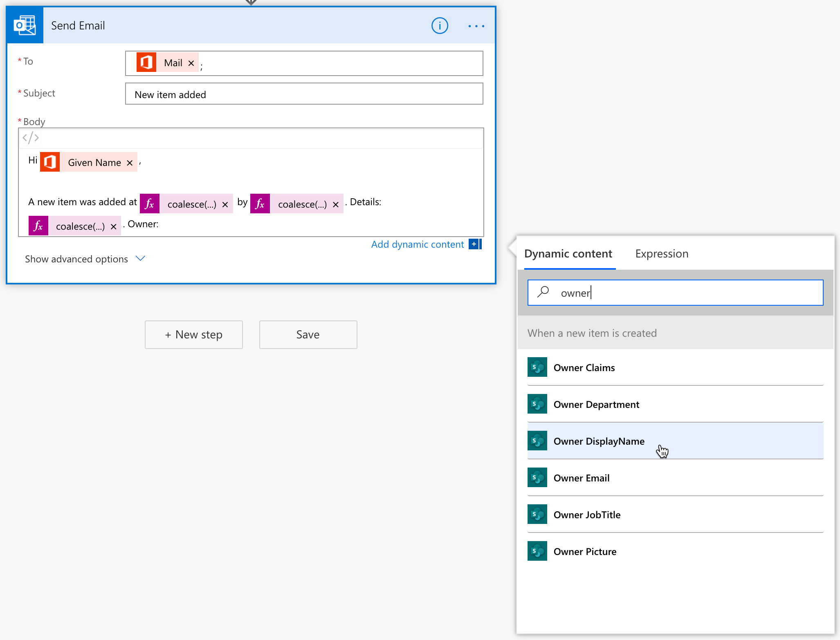
Task: Click the Save button
Action: (x=308, y=333)
